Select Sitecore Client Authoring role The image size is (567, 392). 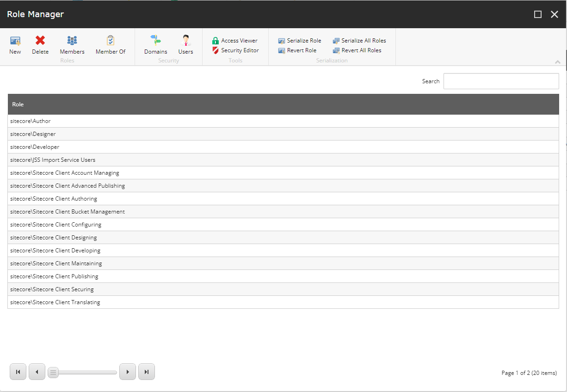tap(283, 199)
